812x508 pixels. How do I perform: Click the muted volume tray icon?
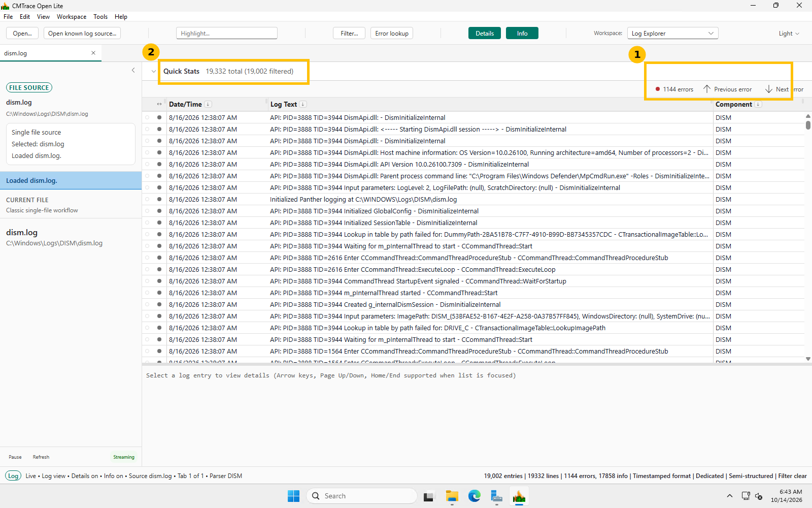pos(759,496)
